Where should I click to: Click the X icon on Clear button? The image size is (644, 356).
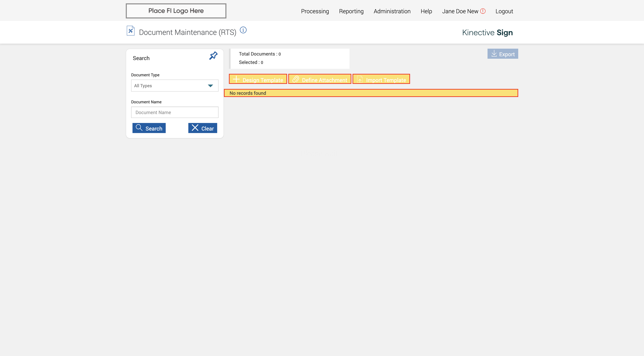(x=195, y=128)
